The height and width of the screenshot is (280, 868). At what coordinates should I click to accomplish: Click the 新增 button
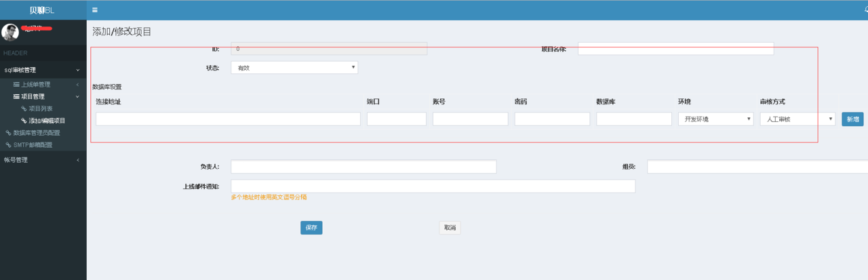pyautogui.click(x=852, y=119)
